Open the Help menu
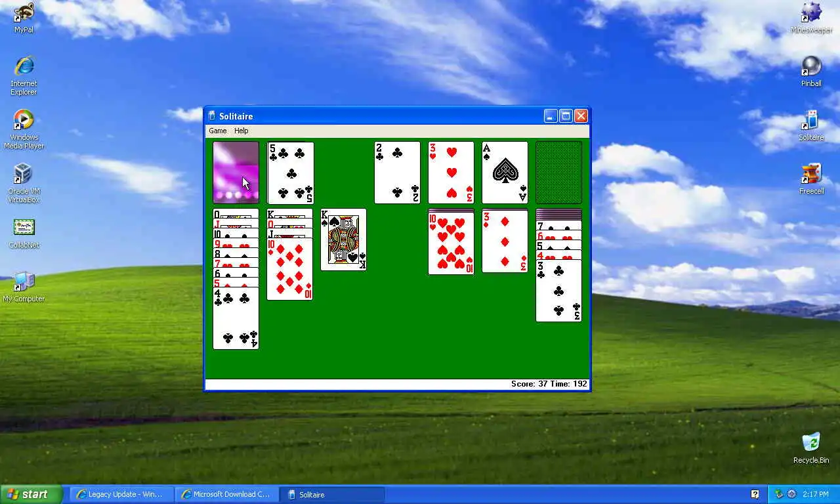Screen dimensions: 840x504 click(x=241, y=131)
